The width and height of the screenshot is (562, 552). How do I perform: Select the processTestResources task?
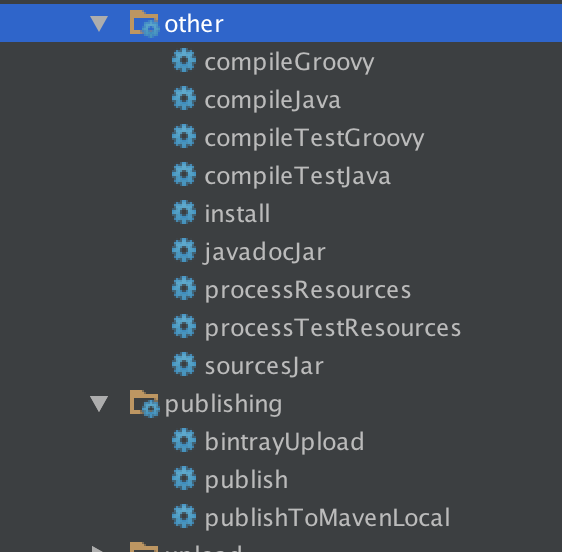(333, 328)
